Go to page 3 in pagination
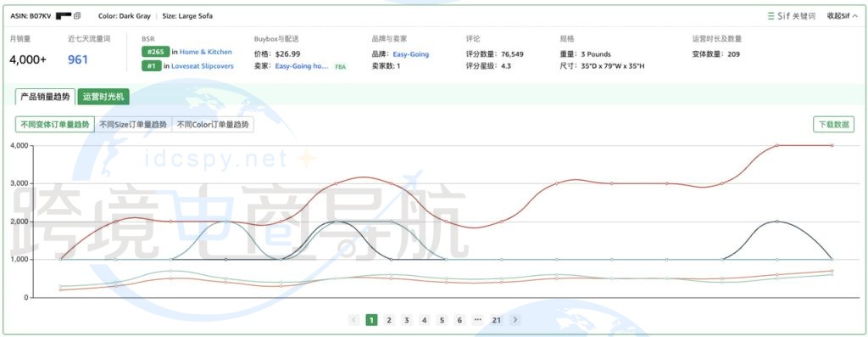This screenshot has width=868, height=337. (x=407, y=320)
